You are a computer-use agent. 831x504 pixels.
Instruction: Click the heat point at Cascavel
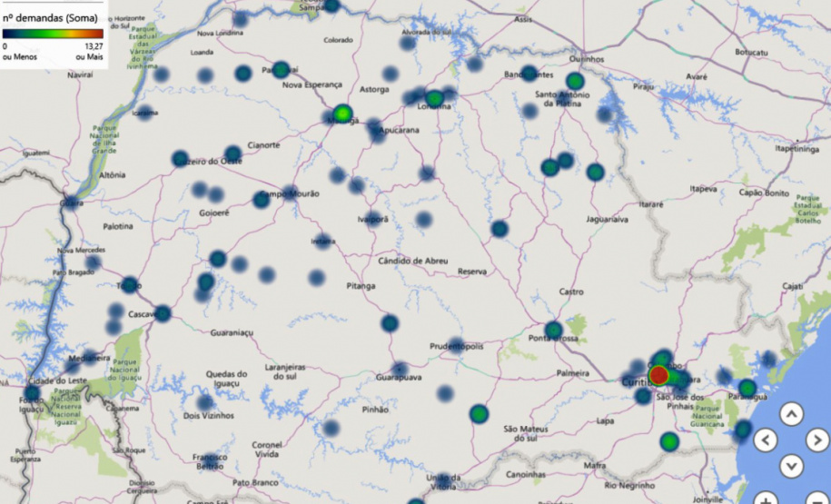(163, 313)
